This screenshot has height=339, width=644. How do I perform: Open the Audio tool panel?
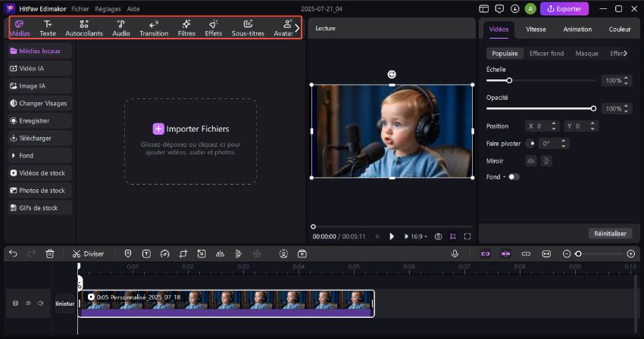pos(121,28)
